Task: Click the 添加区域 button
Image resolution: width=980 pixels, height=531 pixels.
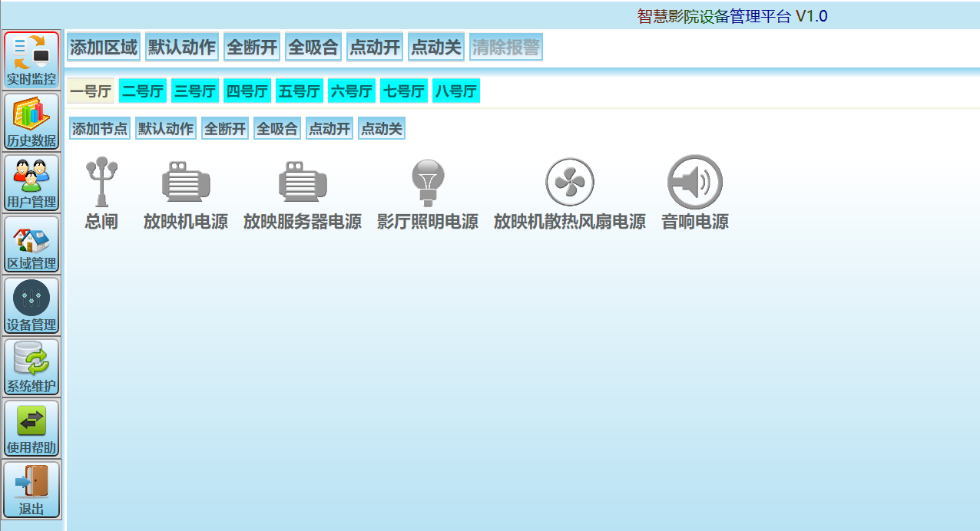Action: click(x=103, y=46)
